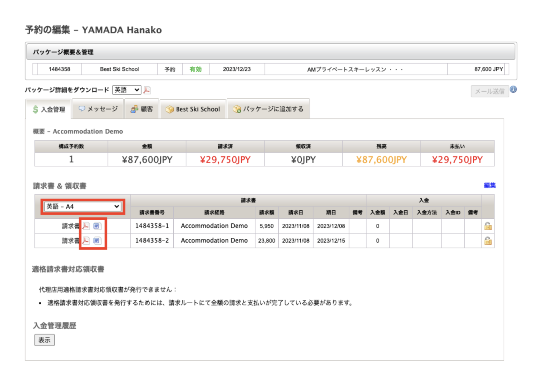Click the package icon on Best Ski School tab
Screen dimensions: 542x392
point(170,109)
